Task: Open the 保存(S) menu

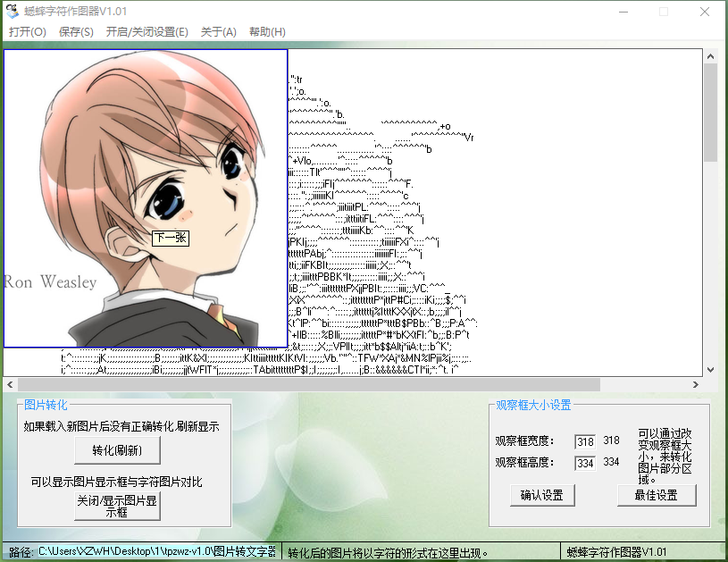Action: pyautogui.click(x=76, y=31)
